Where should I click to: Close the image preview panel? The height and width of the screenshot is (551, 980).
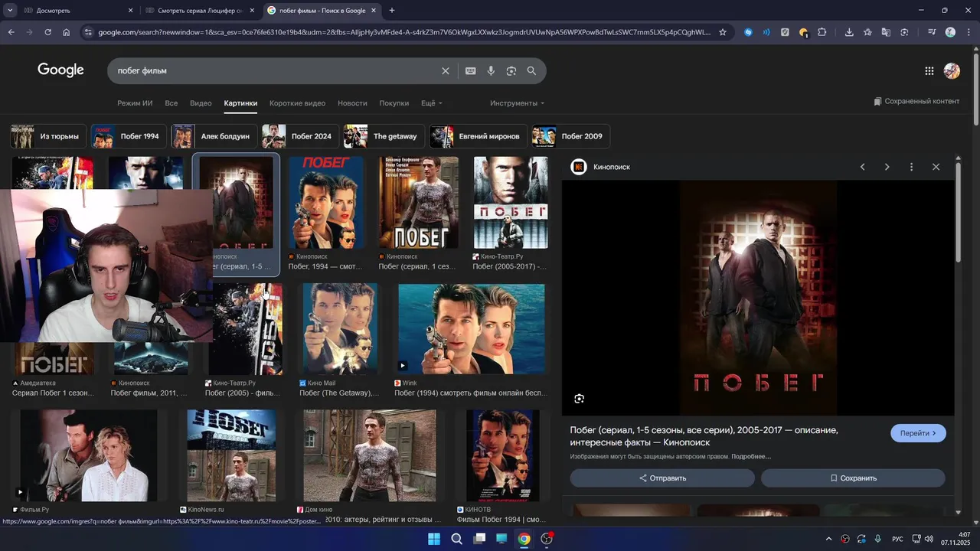coord(936,167)
